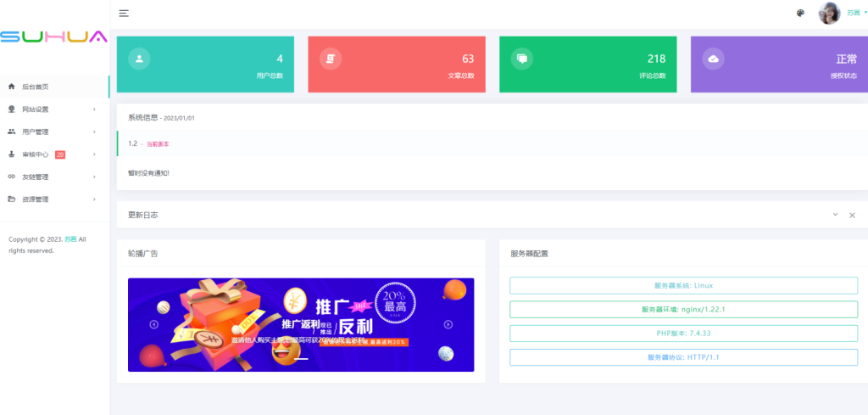Open the theme palette icon
868x415 pixels.
(x=800, y=14)
